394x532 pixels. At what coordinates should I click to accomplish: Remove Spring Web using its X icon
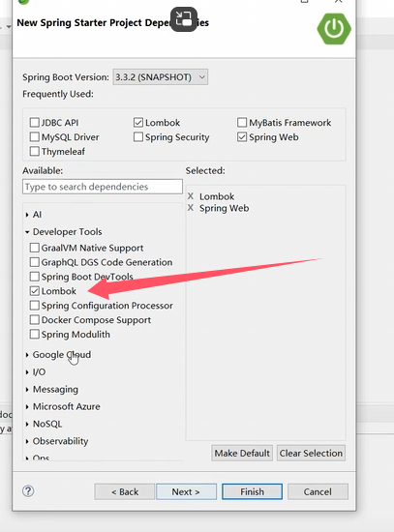[x=191, y=208]
